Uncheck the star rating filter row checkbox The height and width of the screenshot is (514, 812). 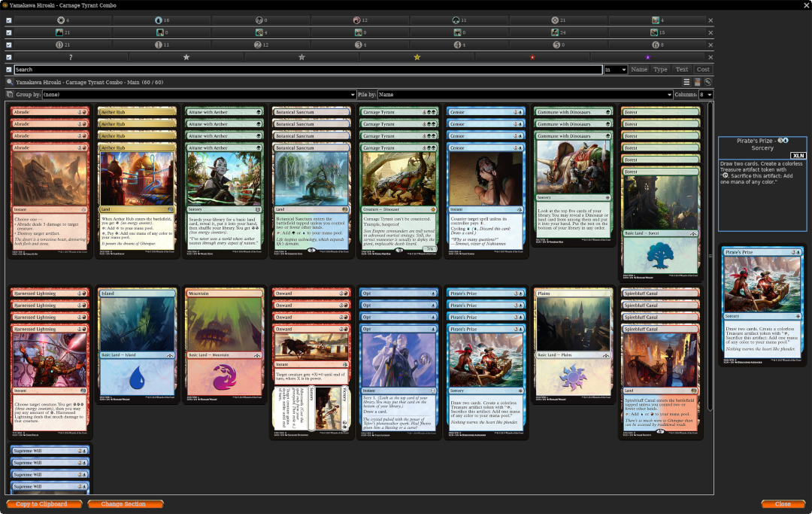[x=9, y=57]
